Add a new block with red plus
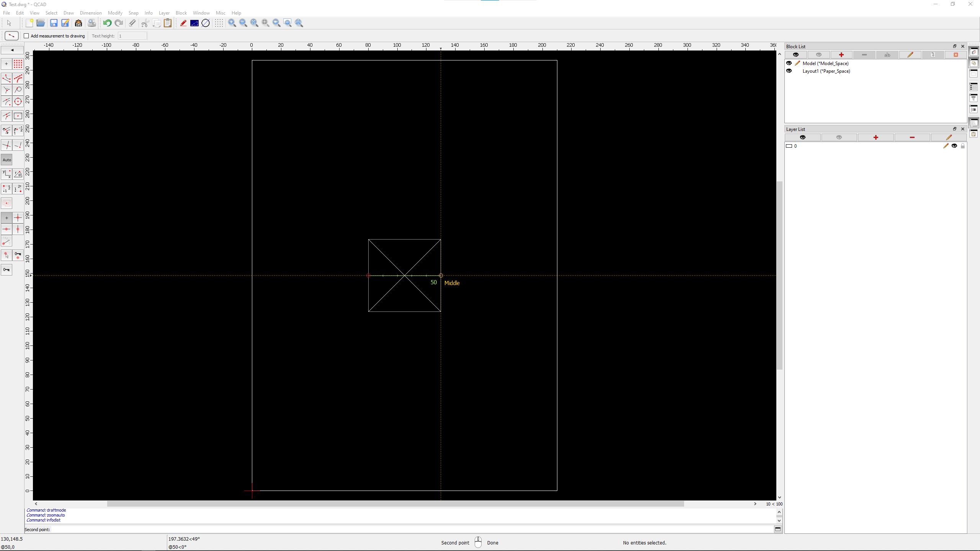The image size is (980, 551). pos(841,55)
